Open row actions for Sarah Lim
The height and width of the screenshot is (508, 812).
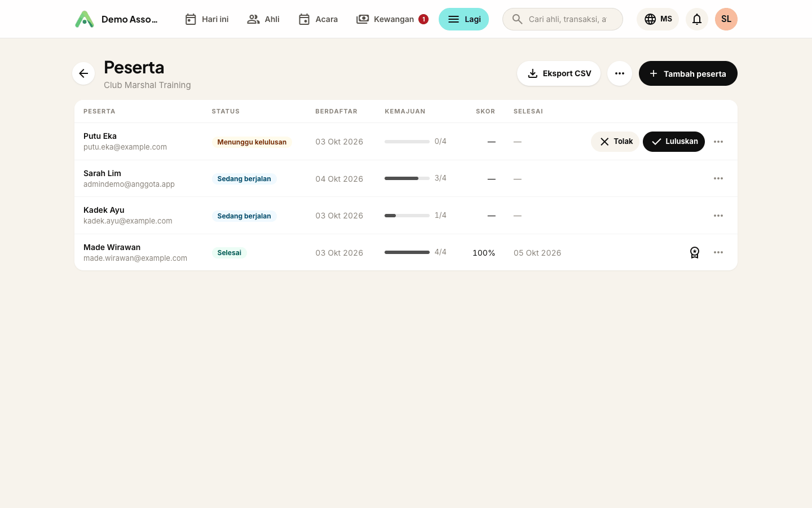718,178
